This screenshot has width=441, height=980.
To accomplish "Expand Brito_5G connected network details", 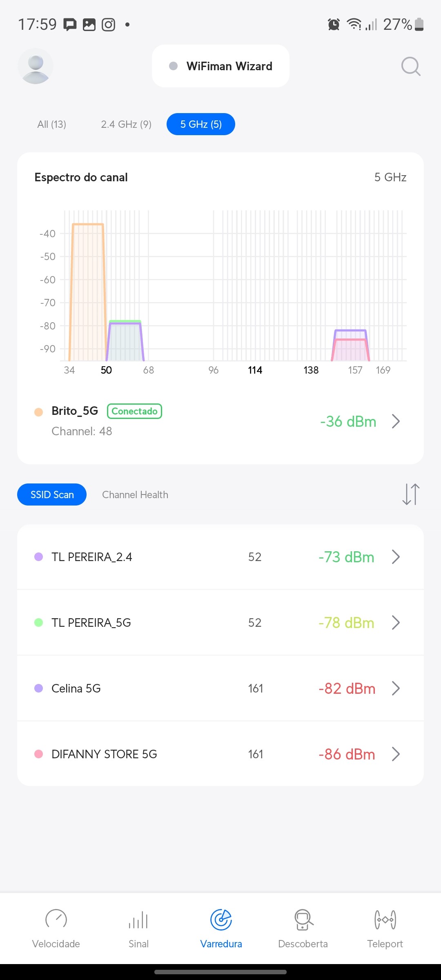I will point(395,421).
